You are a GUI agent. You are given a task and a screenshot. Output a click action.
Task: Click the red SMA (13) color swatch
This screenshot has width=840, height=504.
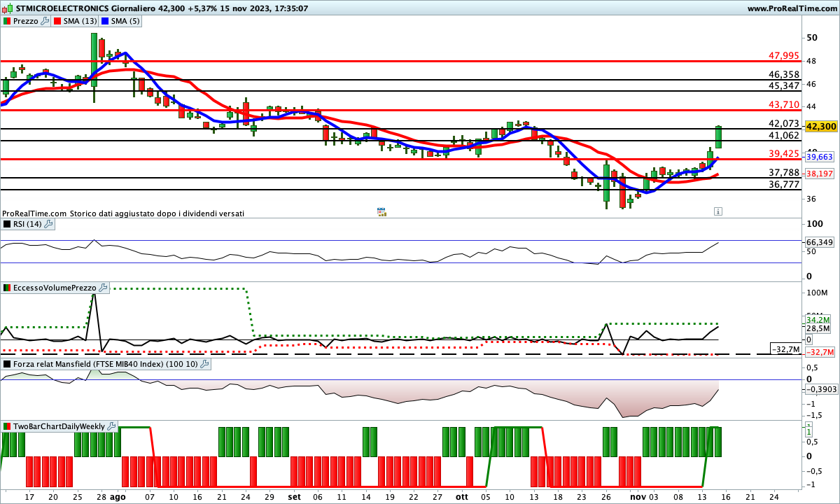(x=58, y=21)
